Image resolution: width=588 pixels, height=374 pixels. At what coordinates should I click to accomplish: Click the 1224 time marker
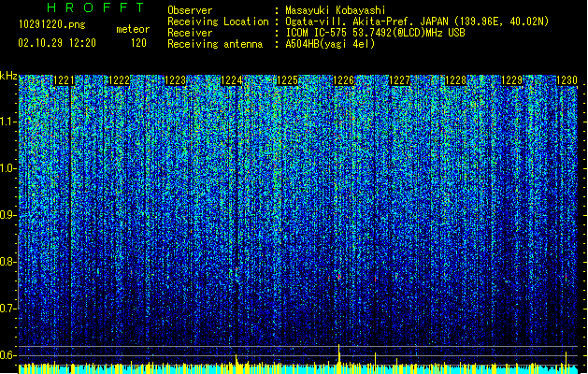click(232, 80)
